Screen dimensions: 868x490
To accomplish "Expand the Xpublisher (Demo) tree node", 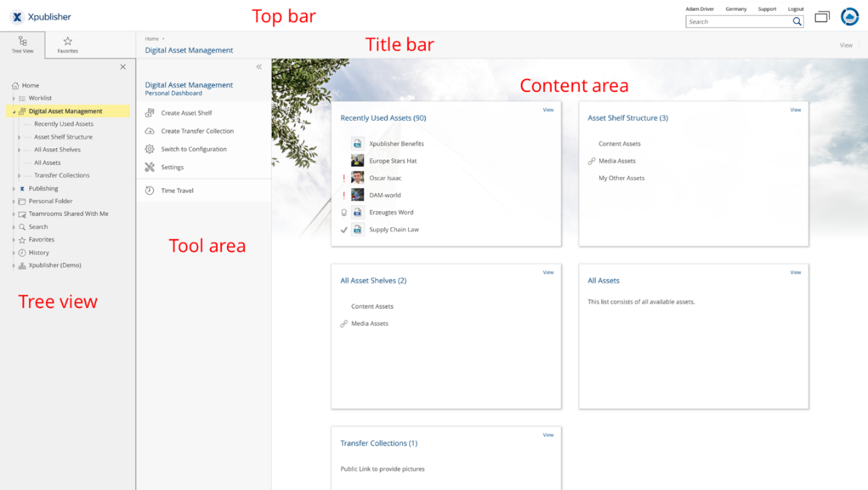I will 13,266.
